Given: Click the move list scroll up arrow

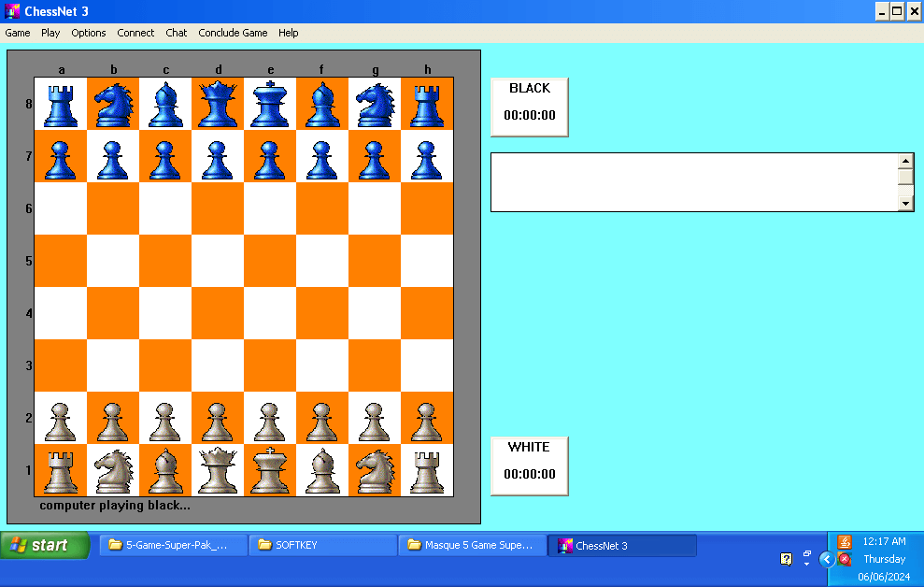Looking at the screenshot, I should [905, 161].
